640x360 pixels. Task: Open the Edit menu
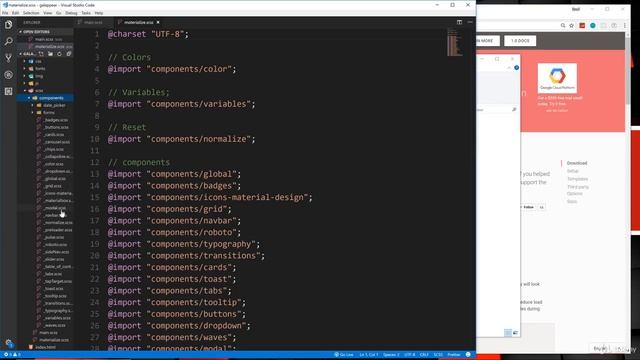pos(16,13)
